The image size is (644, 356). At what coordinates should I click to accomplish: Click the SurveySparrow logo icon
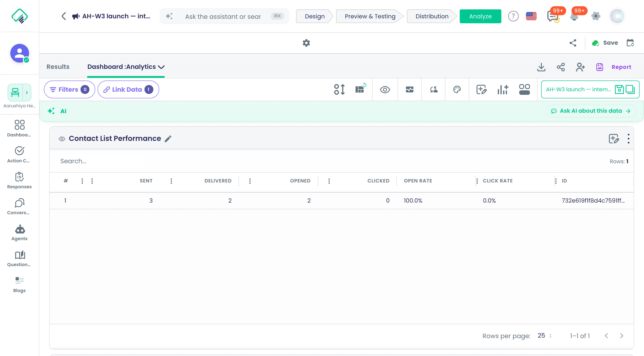[x=19, y=16]
